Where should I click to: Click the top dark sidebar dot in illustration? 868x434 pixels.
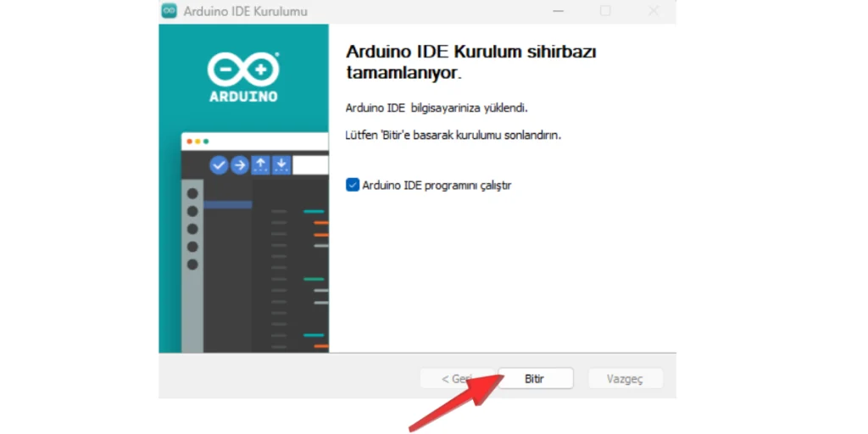pyautogui.click(x=192, y=194)
